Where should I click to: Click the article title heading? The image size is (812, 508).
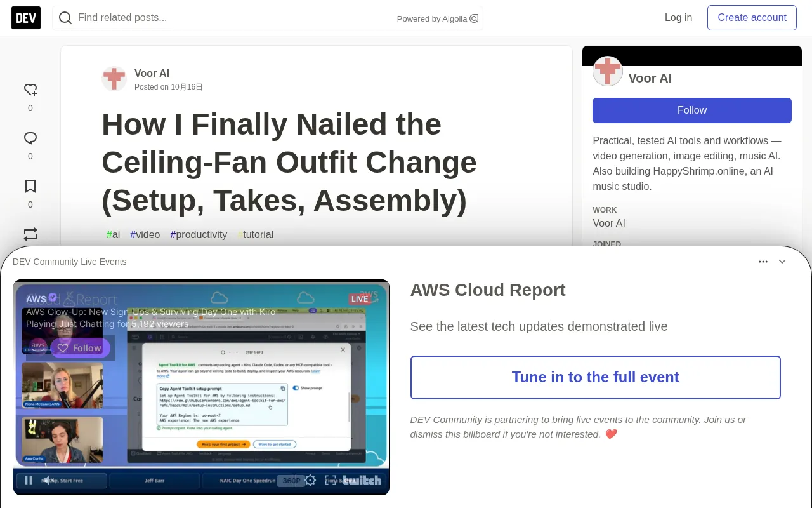289,163
